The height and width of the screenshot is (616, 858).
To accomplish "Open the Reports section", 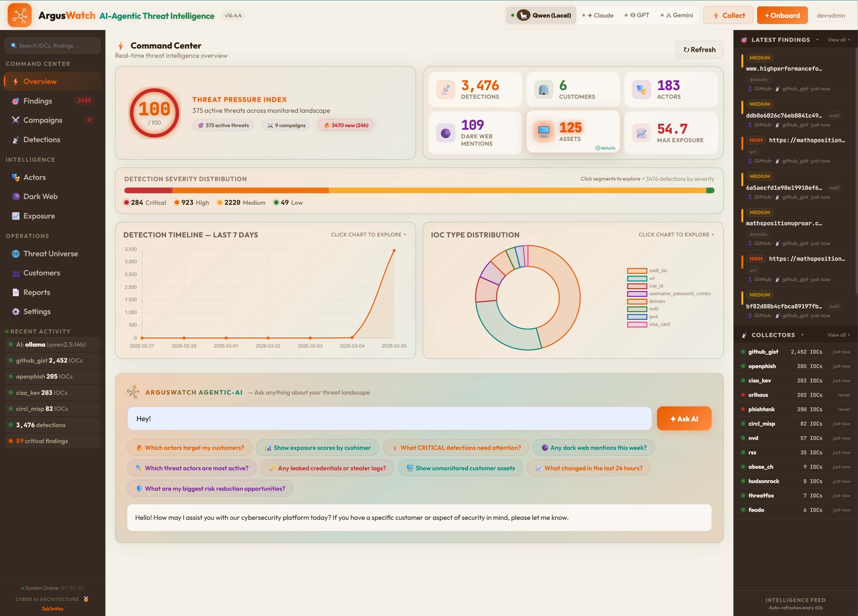I will click(36, 292).
